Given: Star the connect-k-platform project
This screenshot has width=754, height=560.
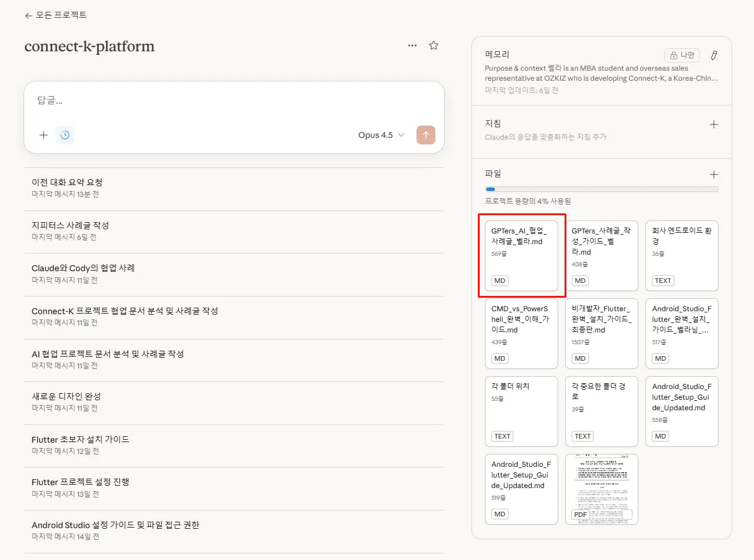Looking at the screenshot, I should (434, 45).
